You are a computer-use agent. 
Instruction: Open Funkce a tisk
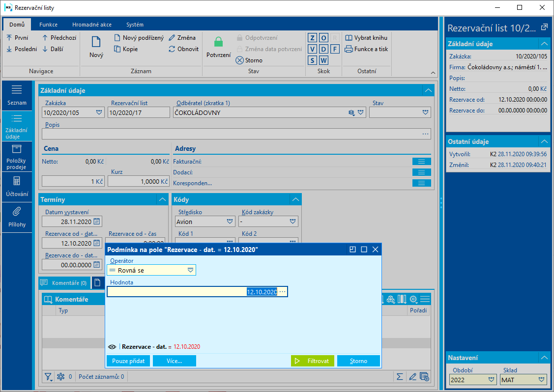(x=366, y=49)
